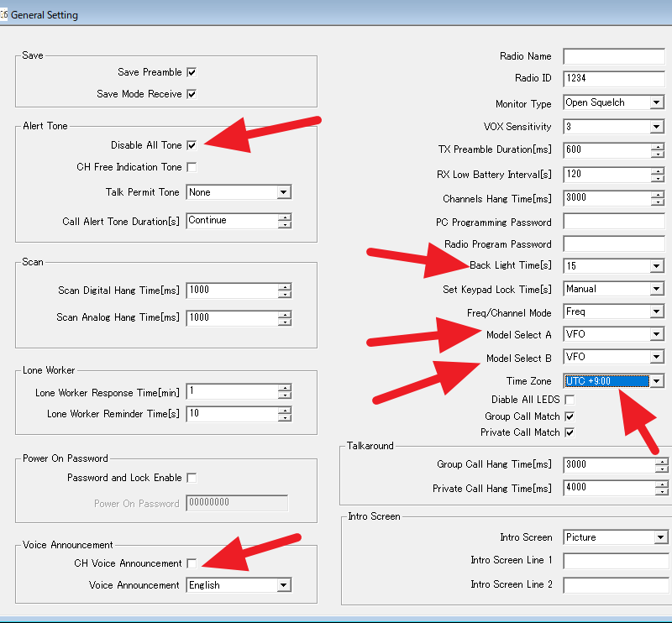Uncheck the Disable All Tone checkbox
The width and height of the screenshot is (672, 623).
click(192, 145)
